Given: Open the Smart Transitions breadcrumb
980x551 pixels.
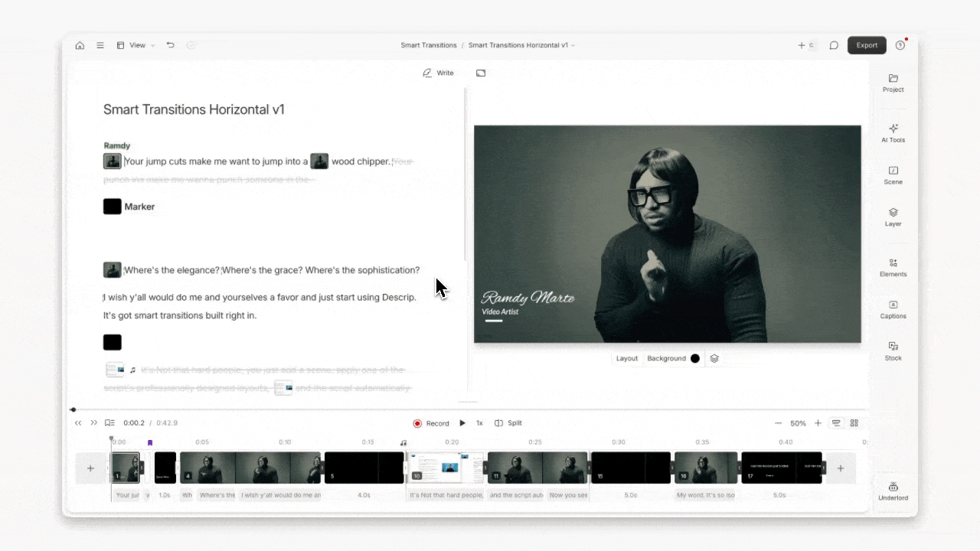Looking at the screenshot, I should pos(429,45).
